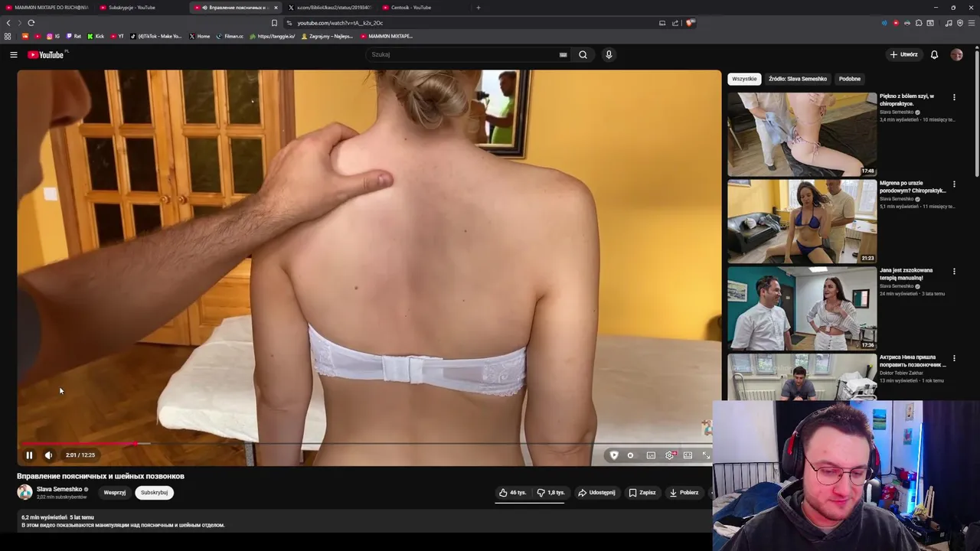Like the video with 46 tys. thumbs up
The image size is (980, 551).
point(513,493)
